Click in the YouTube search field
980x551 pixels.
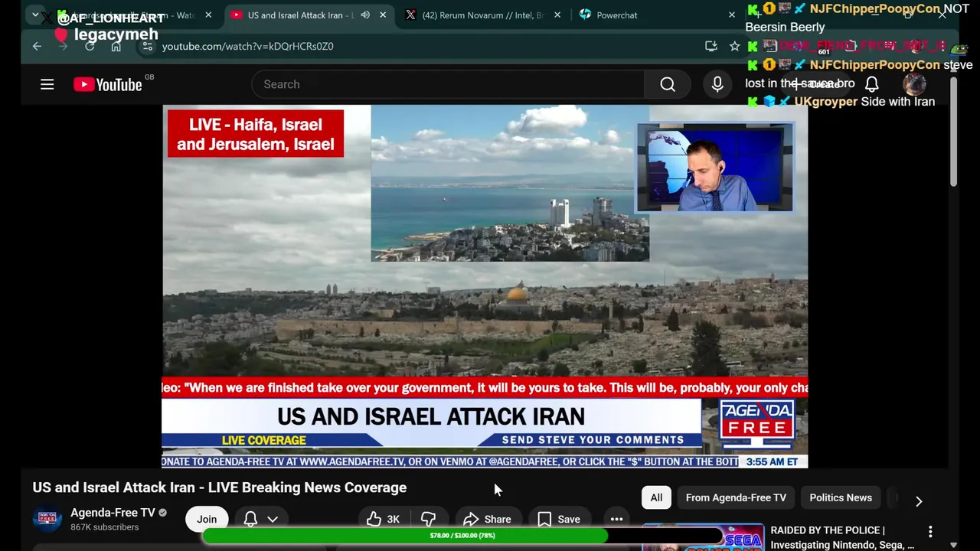pos(448,84)
